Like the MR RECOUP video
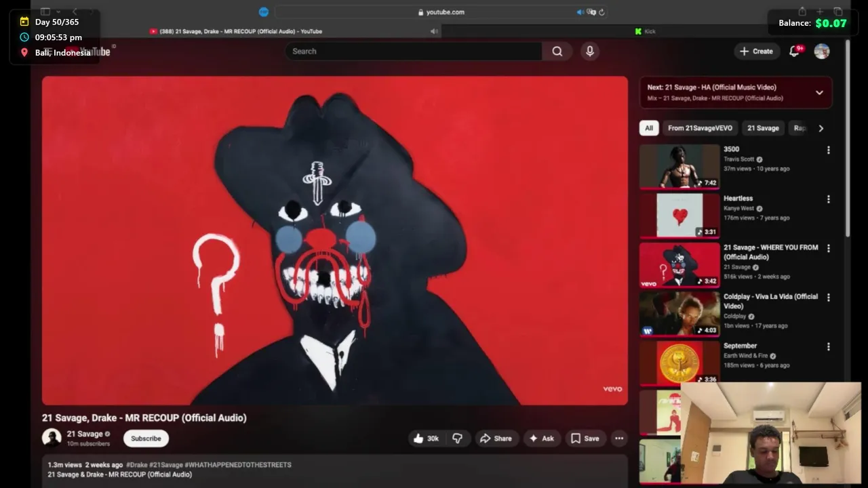The height and width of the screenshot is (488, 868). tap(426, 439)
